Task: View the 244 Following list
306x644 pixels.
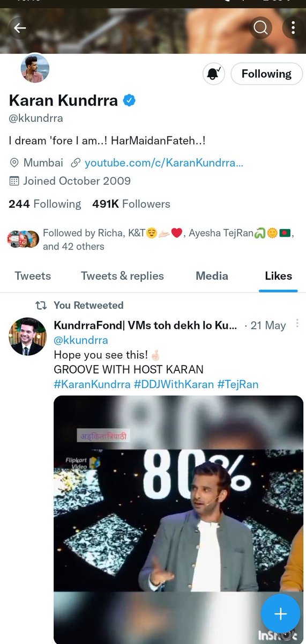Action: click(45, 204)
